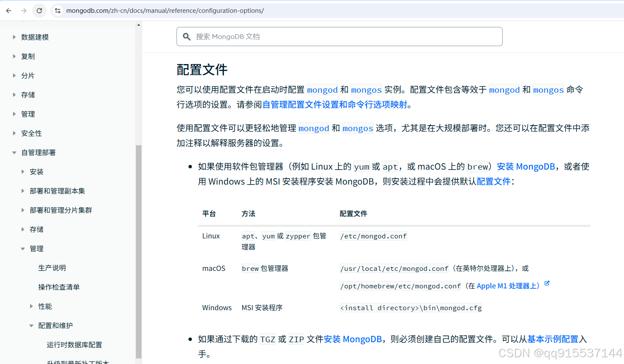This screenshot has height=364, width=624.
Task: Collapse the 自管理部署 sidebar section
Action: pyautogui.click(x=14, y=153)
